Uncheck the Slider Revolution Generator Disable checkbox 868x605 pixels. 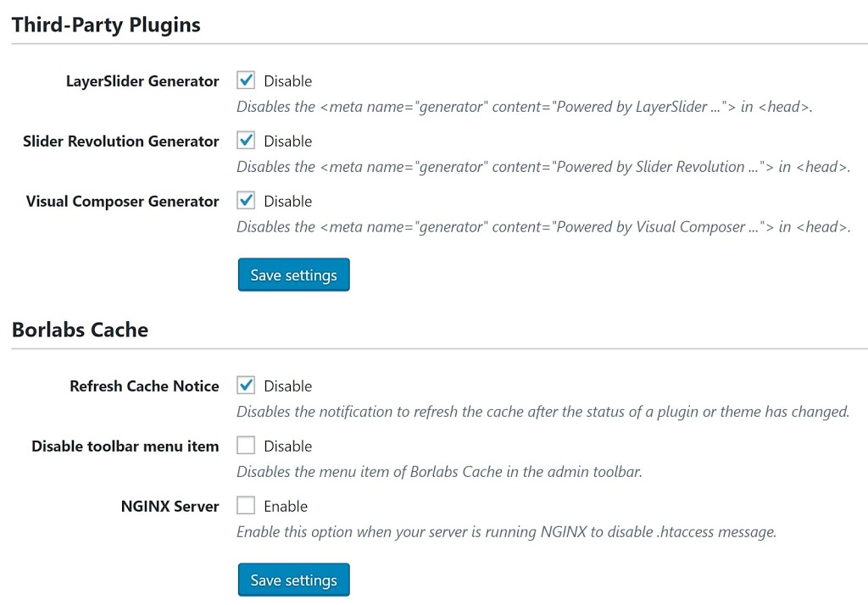245,141
